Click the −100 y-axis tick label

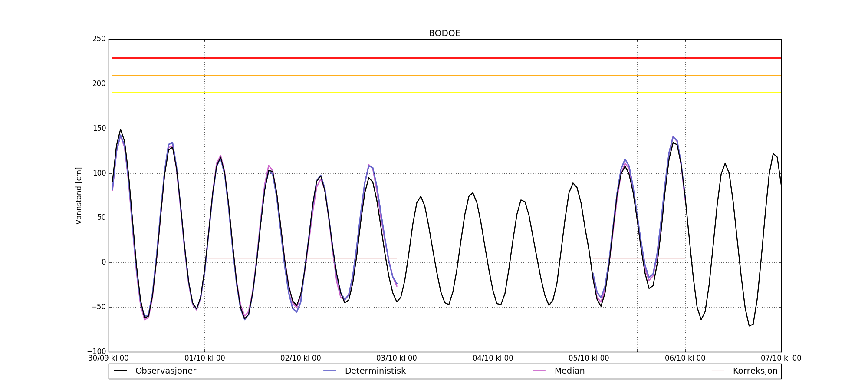(x=96, y=351)
